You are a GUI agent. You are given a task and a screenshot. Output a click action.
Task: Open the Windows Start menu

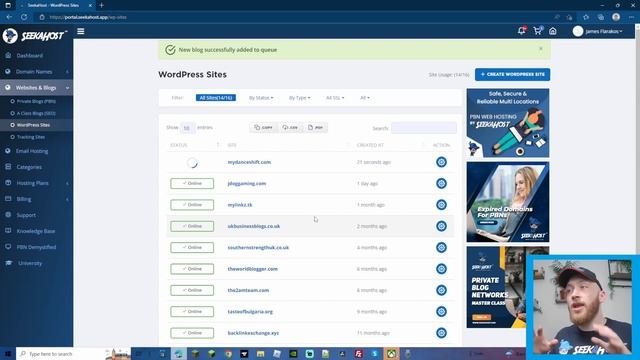[8, 353]
